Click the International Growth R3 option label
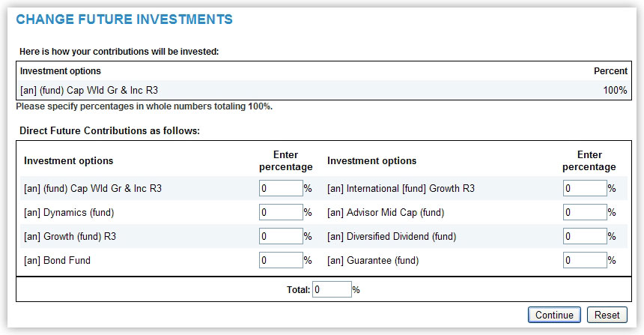Screen dimensions: 644x335 [x=401, y=189]
